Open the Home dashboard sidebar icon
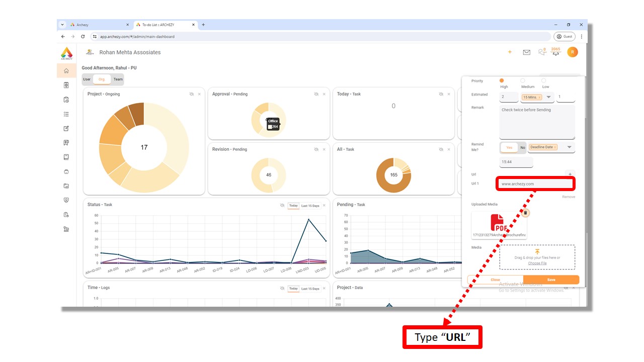This screenshot has width=644, height=362. pyautogui.click(x=66, y=71)
